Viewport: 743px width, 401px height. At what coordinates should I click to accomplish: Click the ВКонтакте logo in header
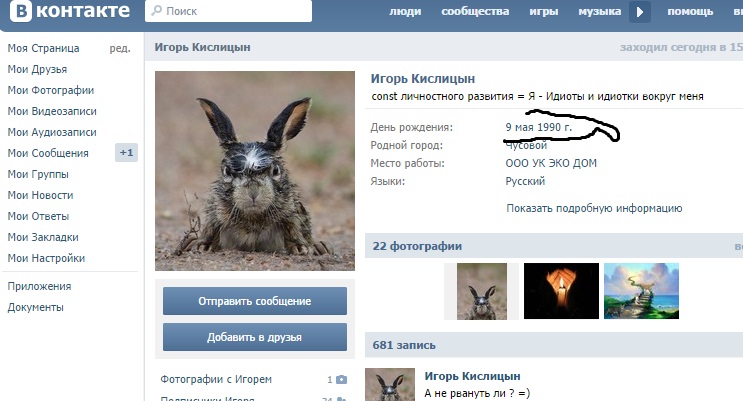pos(67,12)
